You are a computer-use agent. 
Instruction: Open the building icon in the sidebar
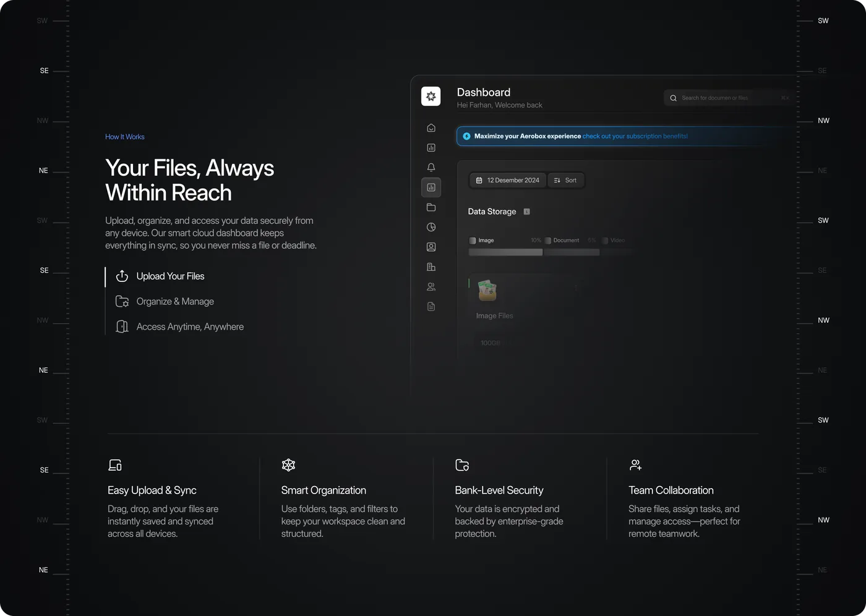tap(431, 267)
